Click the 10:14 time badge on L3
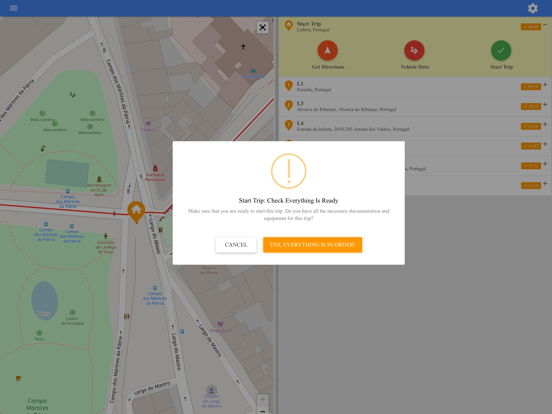Image resolution: width=552 pixels, height=414 pixels. click(x=531, y=106)
